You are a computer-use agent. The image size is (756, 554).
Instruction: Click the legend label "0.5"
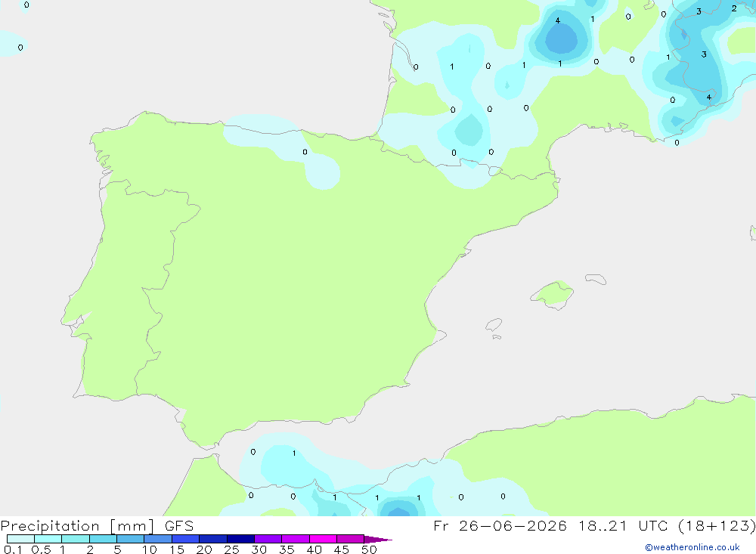pyautogui.click(x=41, y=549)
